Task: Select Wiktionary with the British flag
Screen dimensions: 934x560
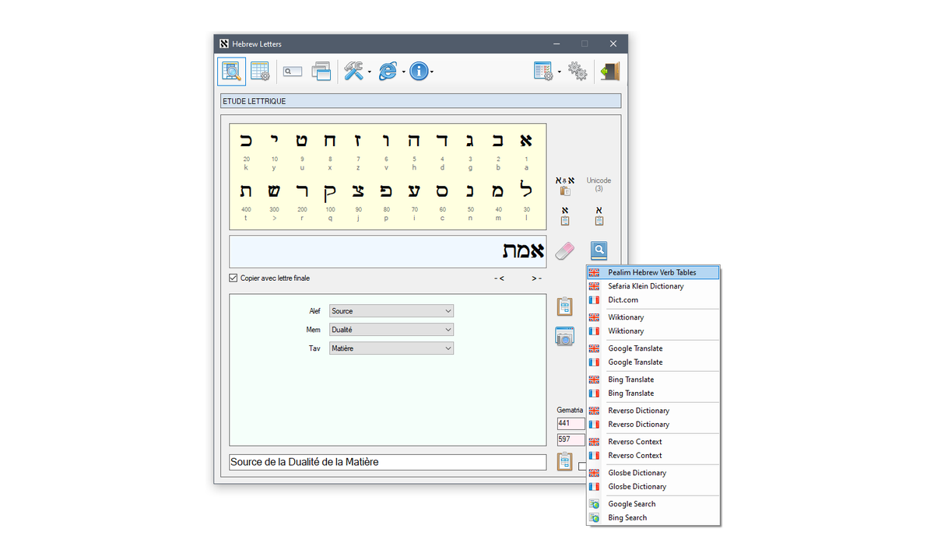Action: tap(653, 317)
